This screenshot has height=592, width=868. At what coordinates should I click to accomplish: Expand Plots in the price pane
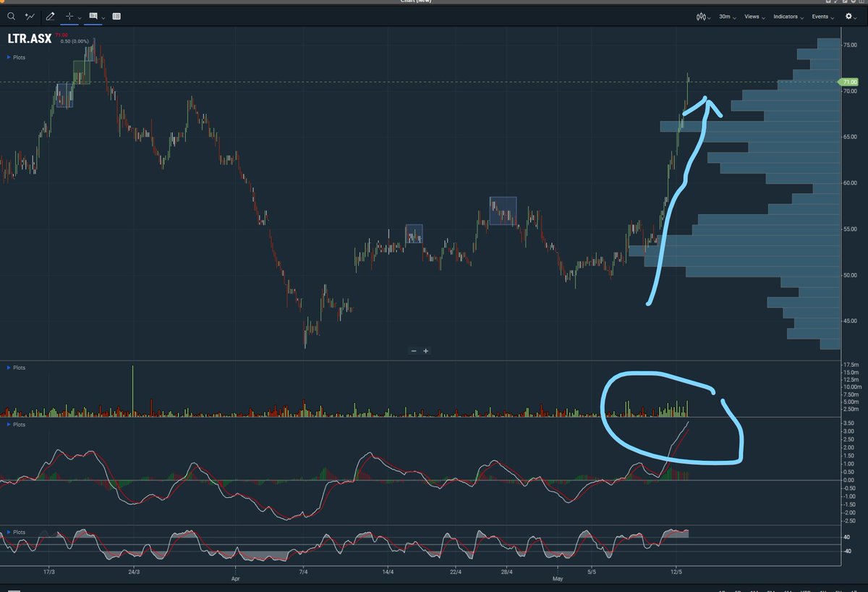pos(17,56)
